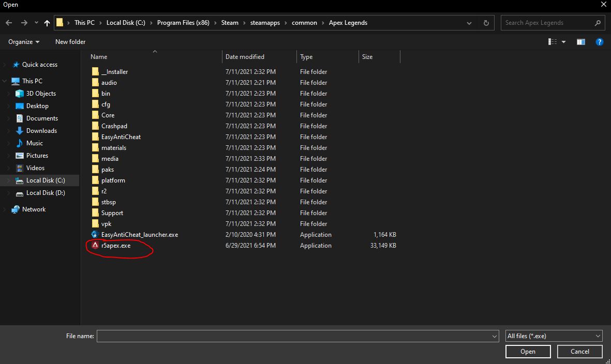Select the media folder icon

tap(95, 159)
